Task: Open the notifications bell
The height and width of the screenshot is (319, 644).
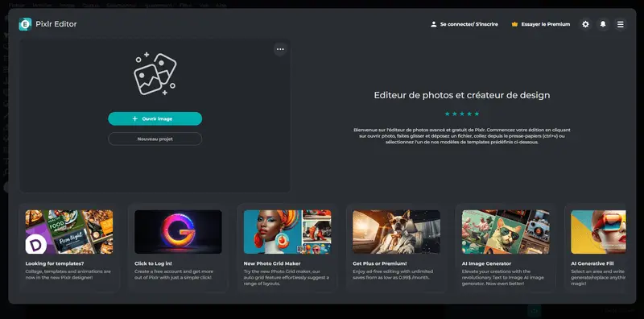Action: 603,24
